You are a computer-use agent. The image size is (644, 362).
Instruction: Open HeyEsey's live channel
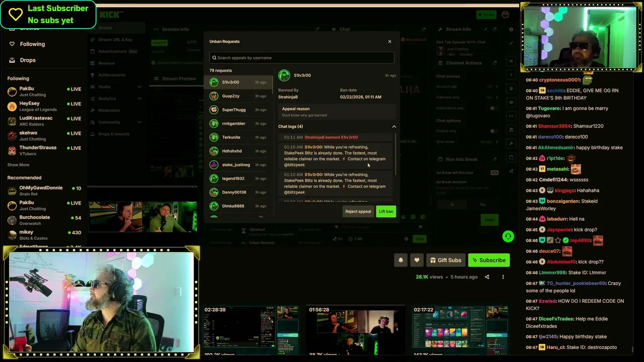tap(44, 106)
